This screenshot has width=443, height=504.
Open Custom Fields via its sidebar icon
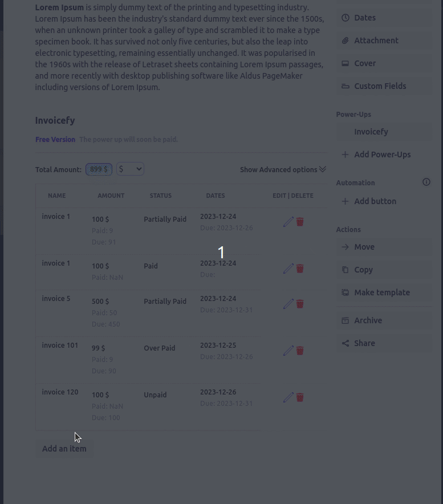(346, 86)
